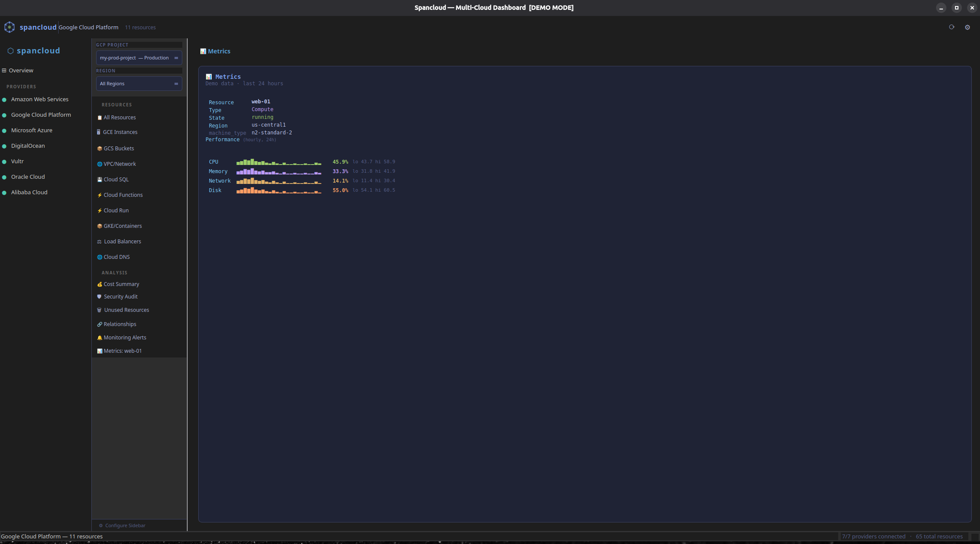The height and width of the screenshot is (544, 980).
Task: Click the Monitoring Alerts bell icon
Action: point(100,338)
